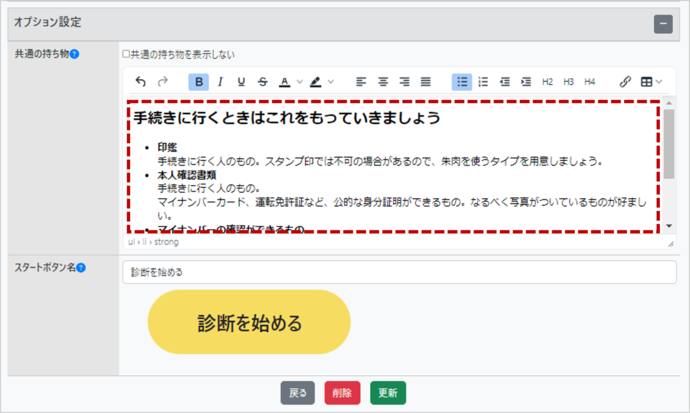Screen dimensions: 690x413
Task: Select 'li' in the element path
Action: tap(144, 242)
